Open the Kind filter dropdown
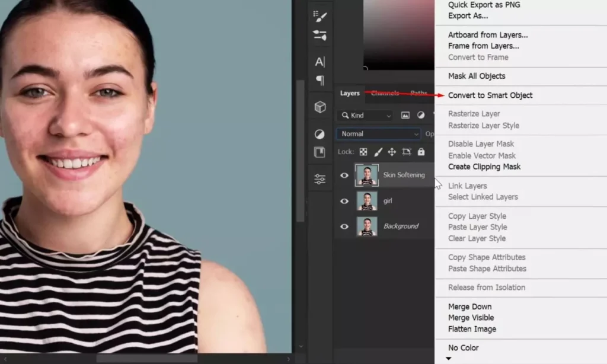Image resolution: width=607 pixels, height=364 pixels. [364, 115]
